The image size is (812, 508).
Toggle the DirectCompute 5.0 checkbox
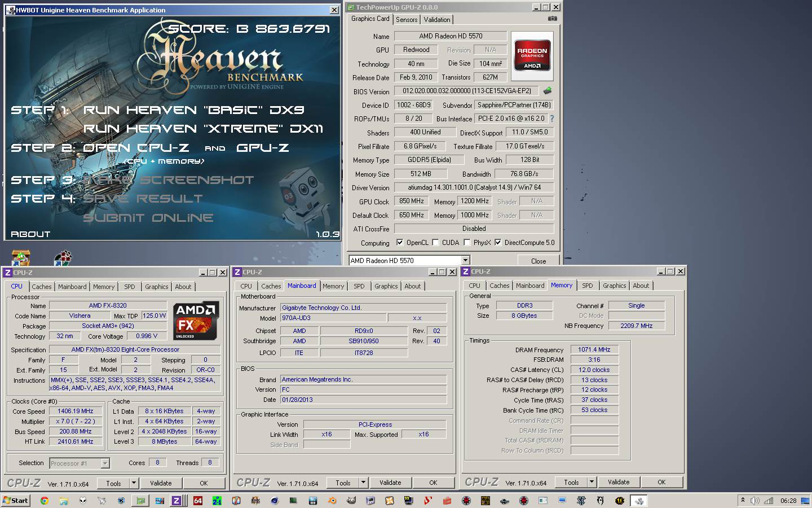pos(498,243)
